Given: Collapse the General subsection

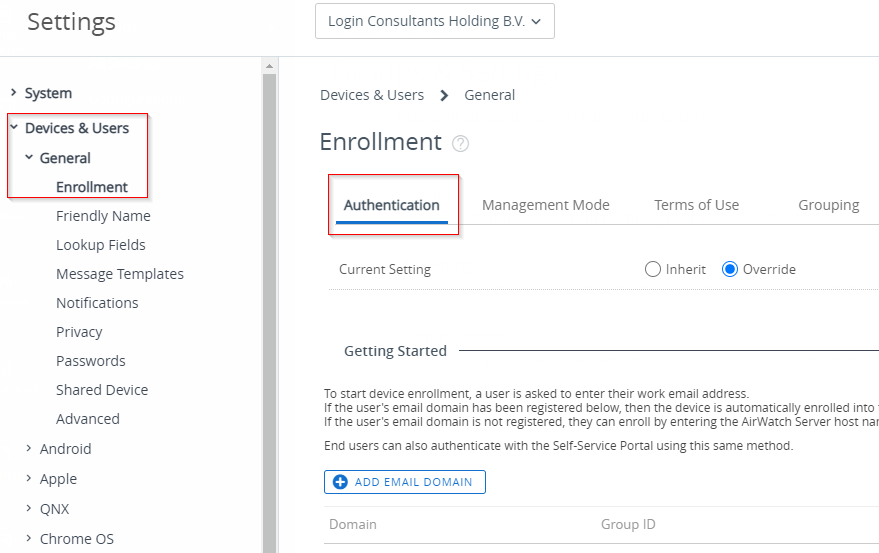Looking at the screenshot, I should [29, 158].
